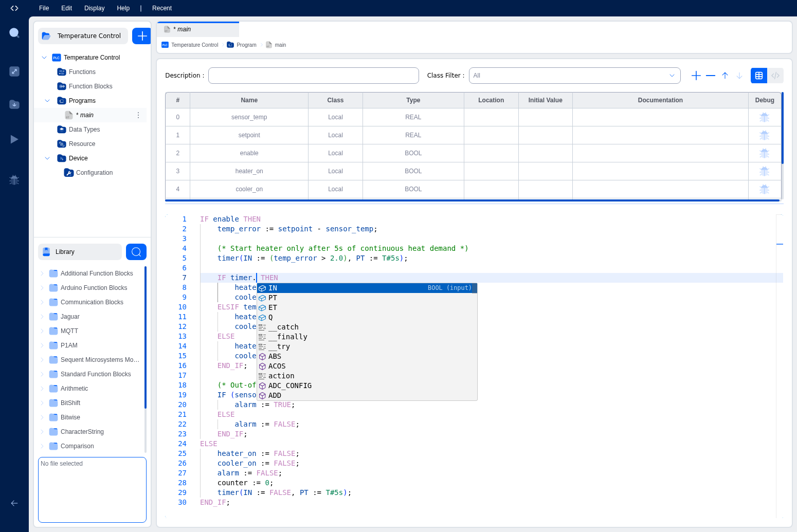Expand Standard Function Blocks library folder
Image resolution: width=797 pixels, height=532 pixels.
tap(42, 374)
